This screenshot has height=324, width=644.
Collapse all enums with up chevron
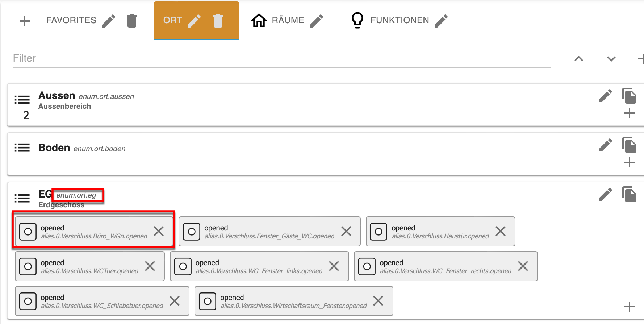pos(579,59)
